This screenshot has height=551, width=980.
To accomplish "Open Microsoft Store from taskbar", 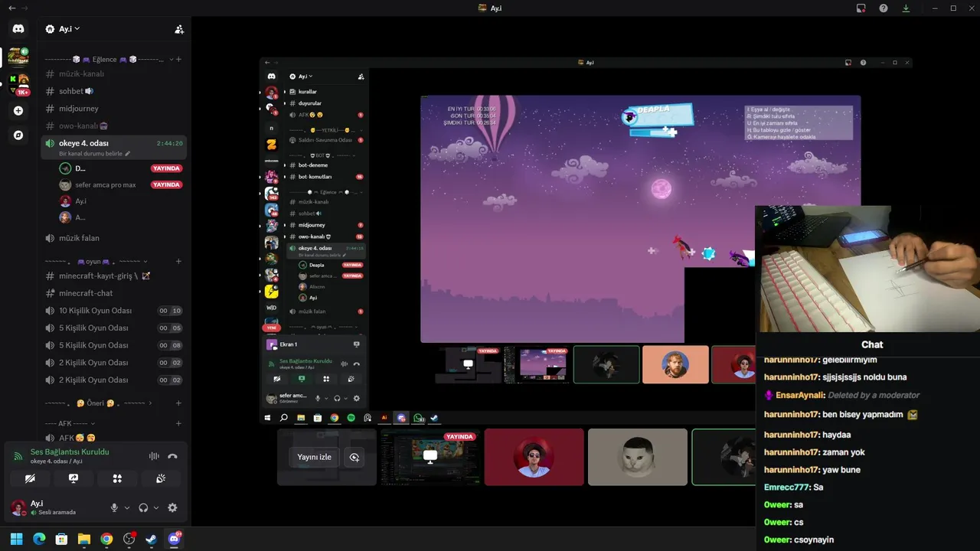I will pos(61,539).
